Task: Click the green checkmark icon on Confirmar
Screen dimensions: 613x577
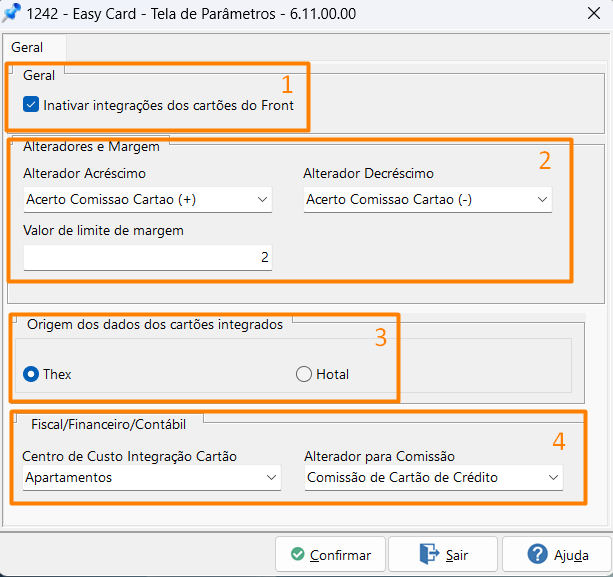Action: click(297, 554)
